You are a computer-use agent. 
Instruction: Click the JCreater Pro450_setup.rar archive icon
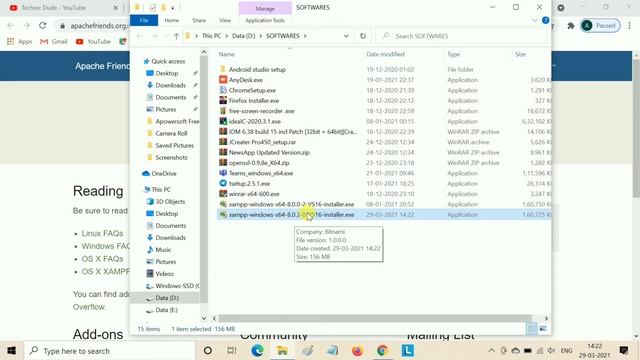tap(223, 142)
